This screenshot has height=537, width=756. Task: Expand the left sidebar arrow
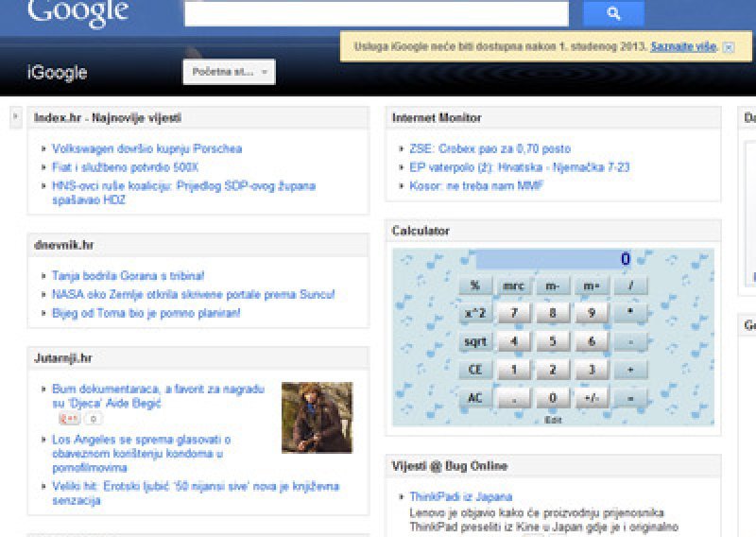tap(15, 117)
